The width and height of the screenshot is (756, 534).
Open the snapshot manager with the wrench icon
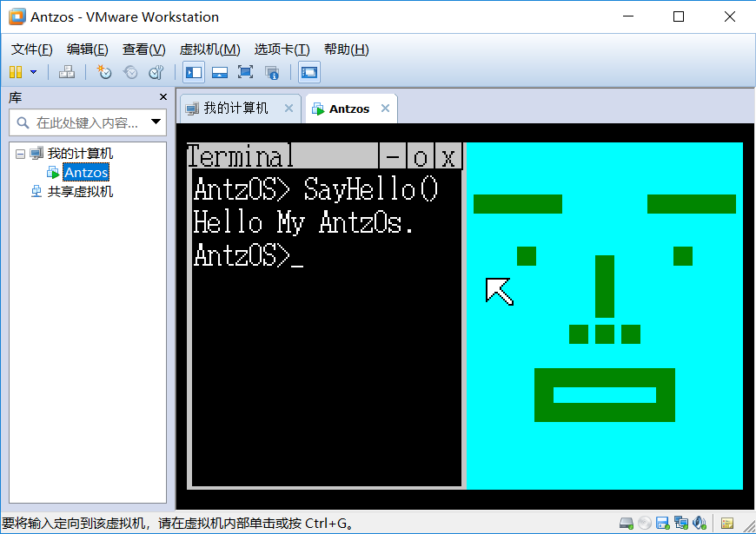156,72
